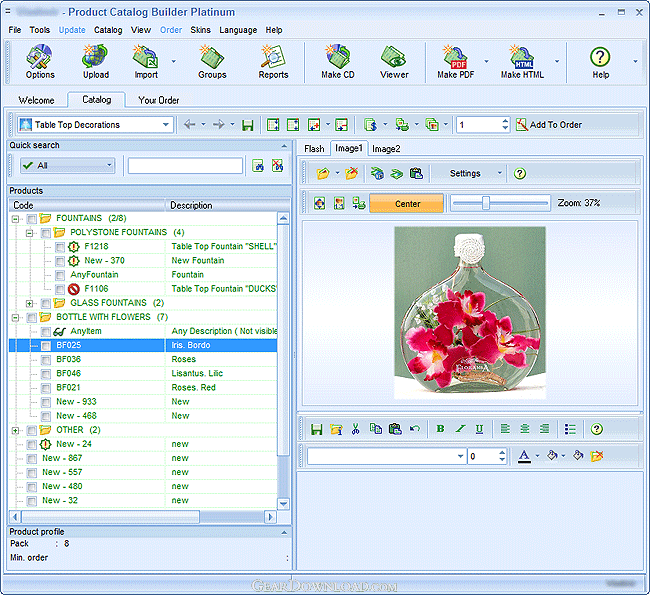Tick the checkbox for OTHER group
Screen dimensions: 650x595
tap(32, 430)
